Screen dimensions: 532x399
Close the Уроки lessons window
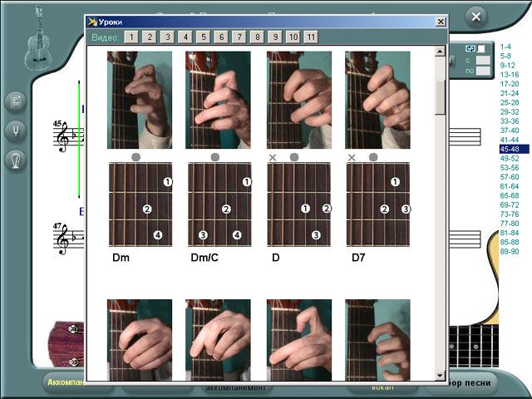click(x=441, y=22)
